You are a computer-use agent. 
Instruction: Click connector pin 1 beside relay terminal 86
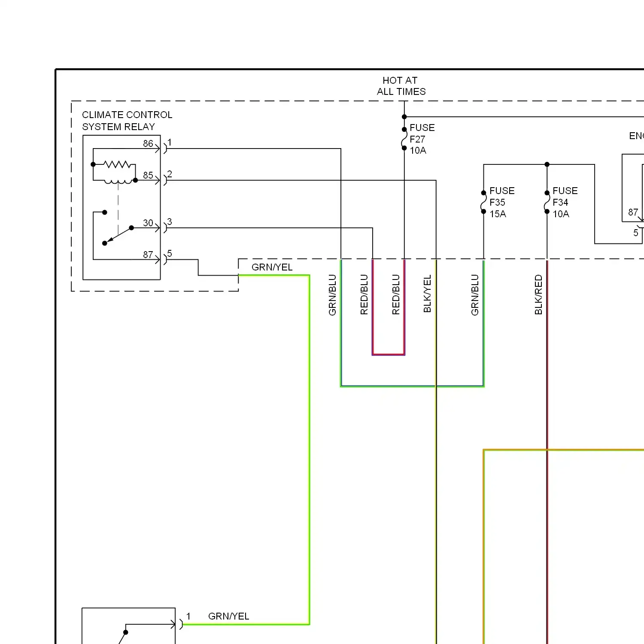click(170, 142)
